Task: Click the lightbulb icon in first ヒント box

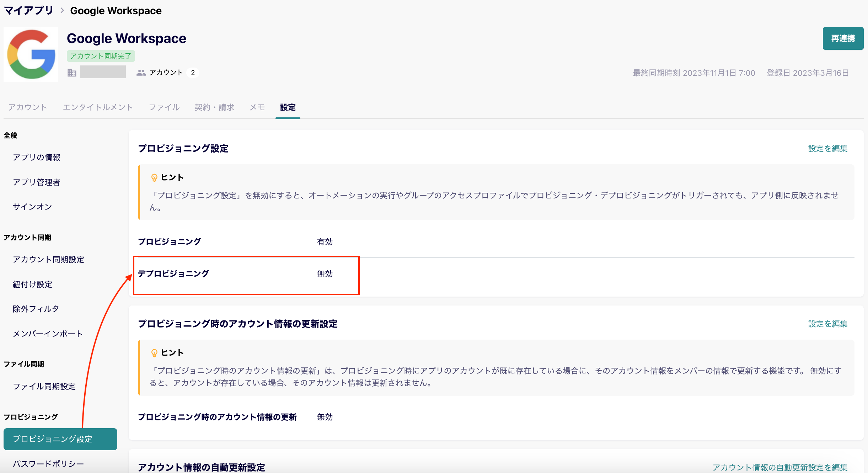Action: coord(154,177)
